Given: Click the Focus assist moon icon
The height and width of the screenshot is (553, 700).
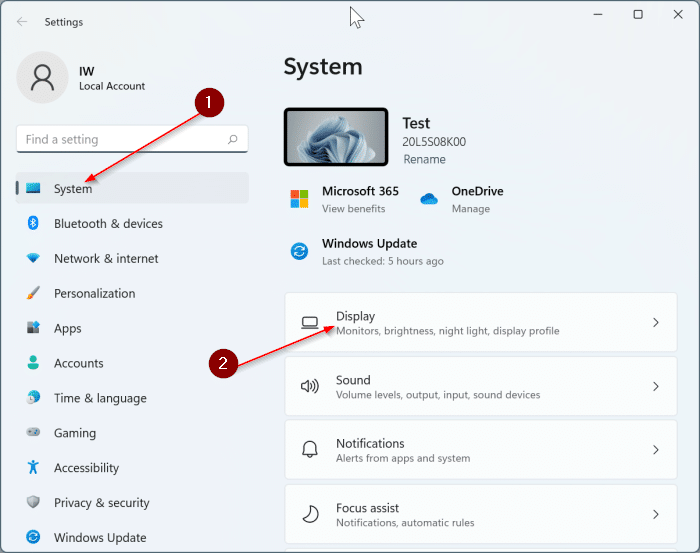Looking at the screenshot, I should coord(310,514).
